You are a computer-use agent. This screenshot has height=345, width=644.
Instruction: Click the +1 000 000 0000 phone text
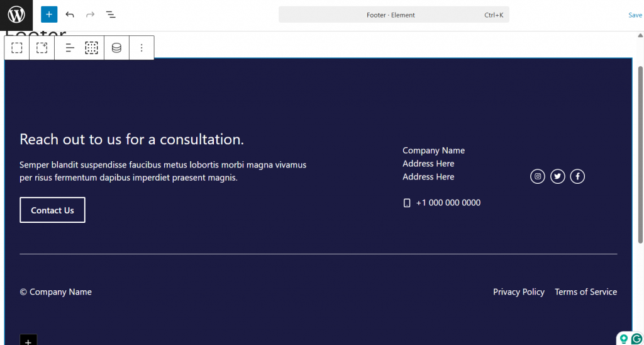(448, 203)
